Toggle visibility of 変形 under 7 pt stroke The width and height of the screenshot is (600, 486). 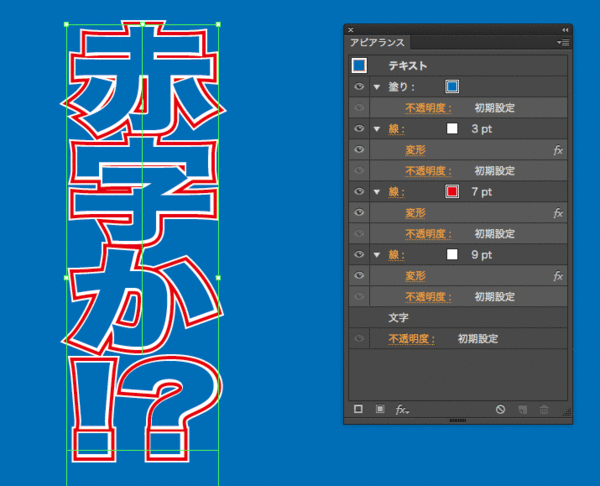click(x=359, y=212)
